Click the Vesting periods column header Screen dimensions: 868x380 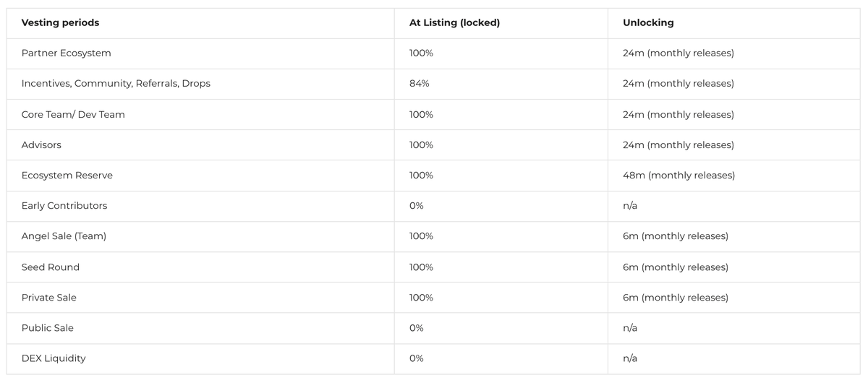coord(60,22)
